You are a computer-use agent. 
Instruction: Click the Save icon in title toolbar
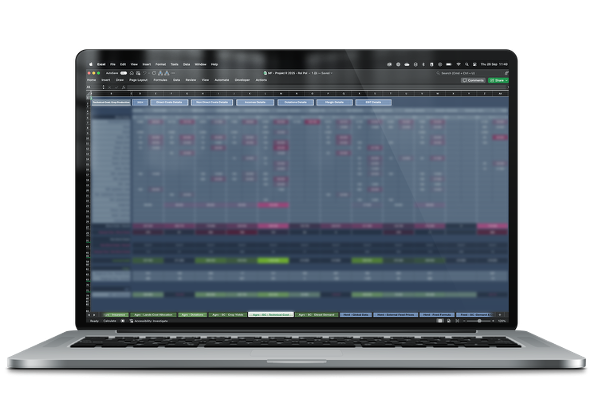tap(138, 73)
